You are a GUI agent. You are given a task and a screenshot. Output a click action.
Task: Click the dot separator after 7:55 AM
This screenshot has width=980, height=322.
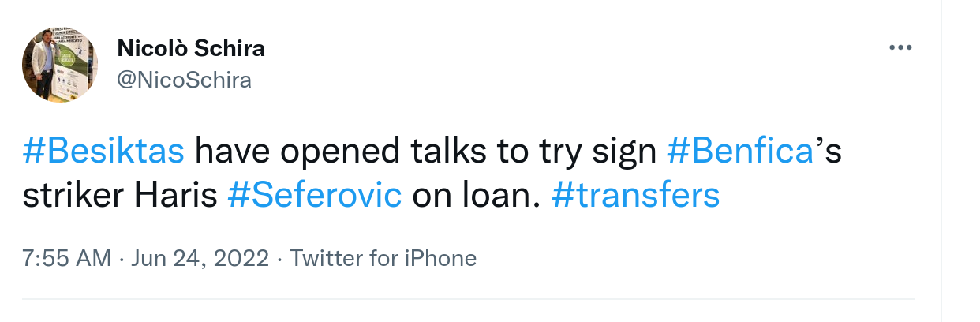[x=122, y=258]
